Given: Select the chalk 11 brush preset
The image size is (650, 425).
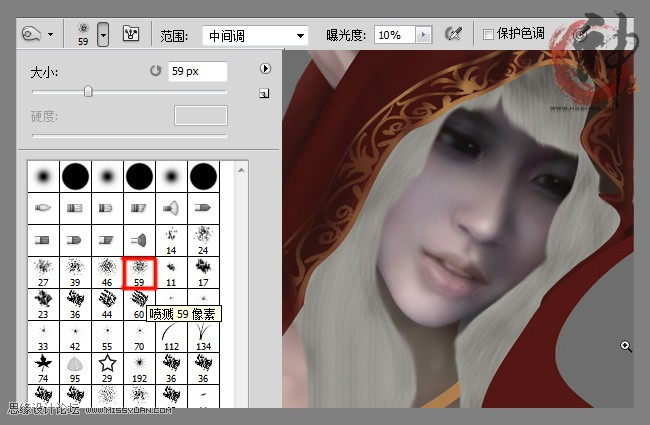Looking at the screenshot, I should click(x=171, y=272).
